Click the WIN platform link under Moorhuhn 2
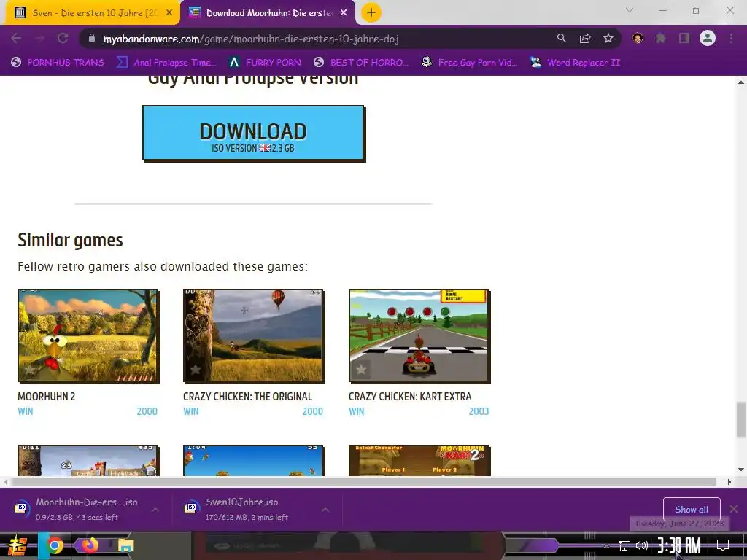Viewport: 747px width, 560px height. (x=26, y=411)
